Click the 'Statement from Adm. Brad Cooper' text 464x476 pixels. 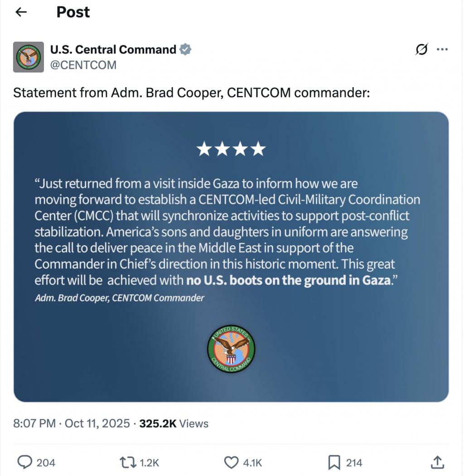coord(192,93)
